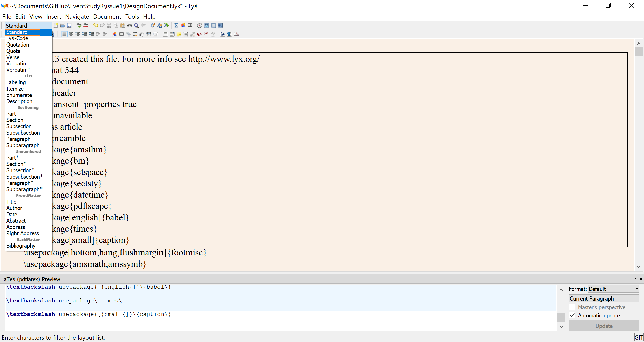The height and width of the screenshot is (342, 644).
Task: Select the spellcheck icon in the toolbar
Action: (79, 25)
